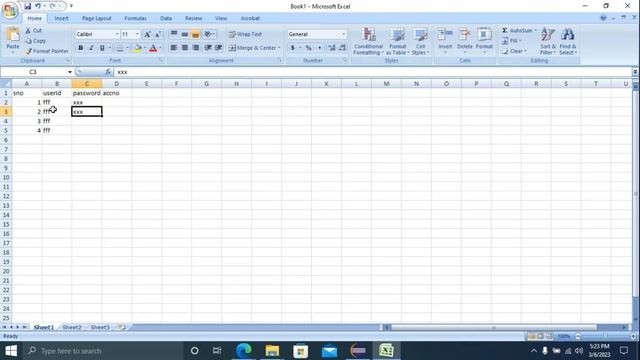Screen dimensions: 640x360
Task: Toggle Wrap Text
Action: [245, 34]
